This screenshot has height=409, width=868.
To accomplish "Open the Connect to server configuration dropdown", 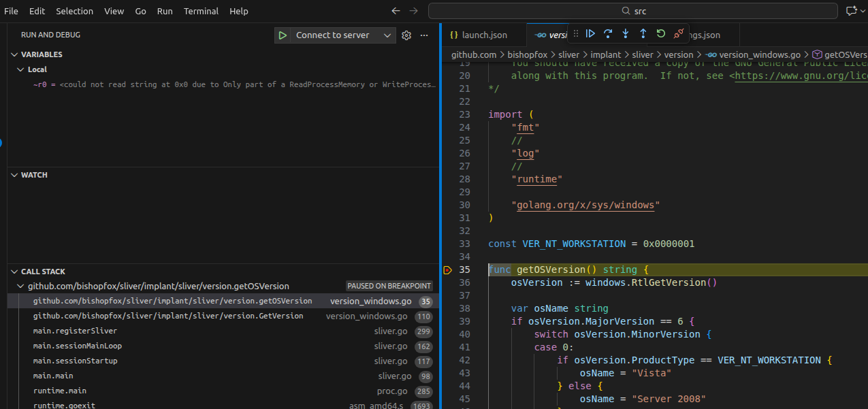I will pos(387,35).
